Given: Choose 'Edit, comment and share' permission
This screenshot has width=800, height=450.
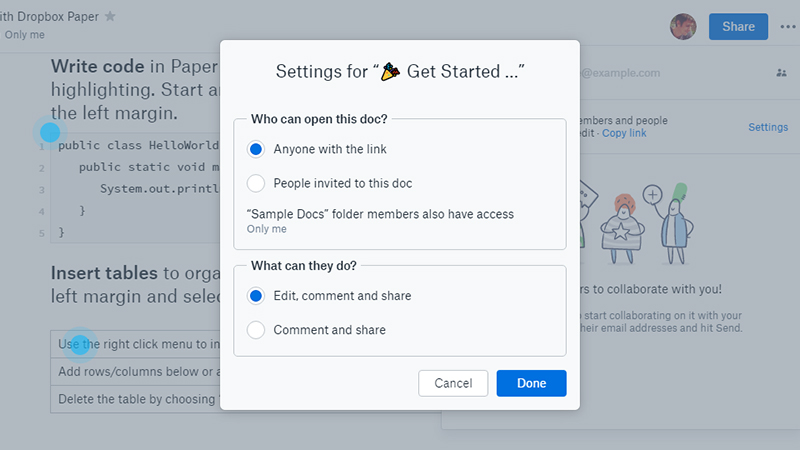Looking at the screenshot, I should point(256,296).
